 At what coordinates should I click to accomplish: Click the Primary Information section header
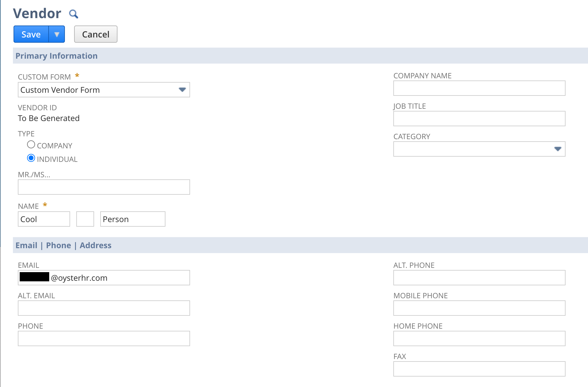[57, 56]
